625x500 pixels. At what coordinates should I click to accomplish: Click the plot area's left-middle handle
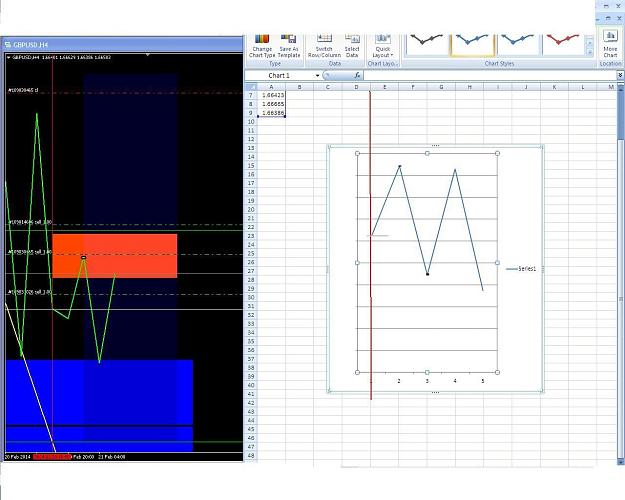click(357, 263)
